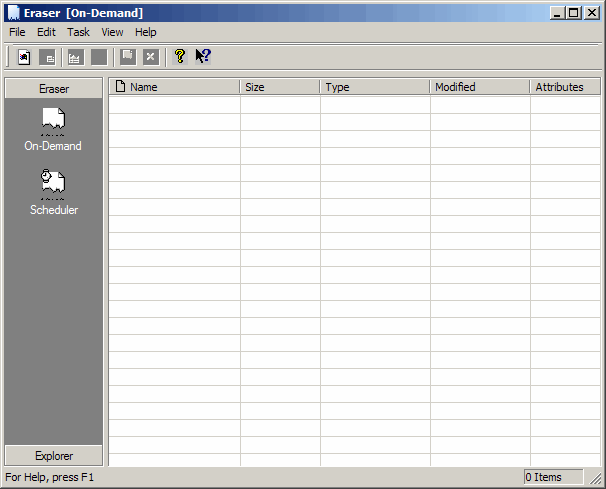Click the New Task toolbar icon
This screenshot has width=606, height=489.
click(24, 57)
